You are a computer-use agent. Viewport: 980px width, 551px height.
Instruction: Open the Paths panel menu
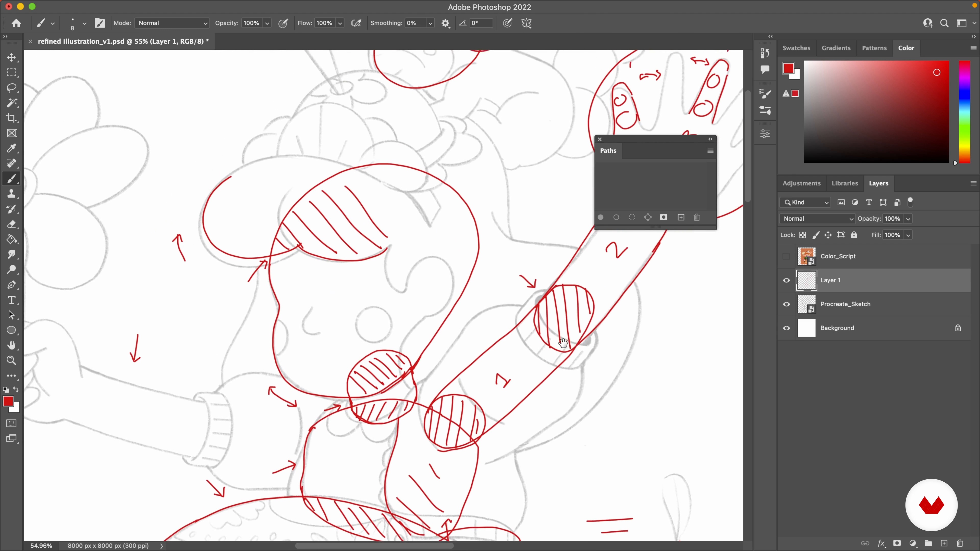(710, 151)
